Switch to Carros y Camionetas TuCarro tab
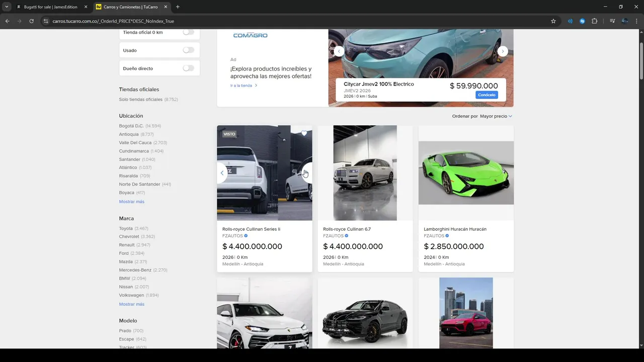This screenshot has height=362, width=644. 132,7
